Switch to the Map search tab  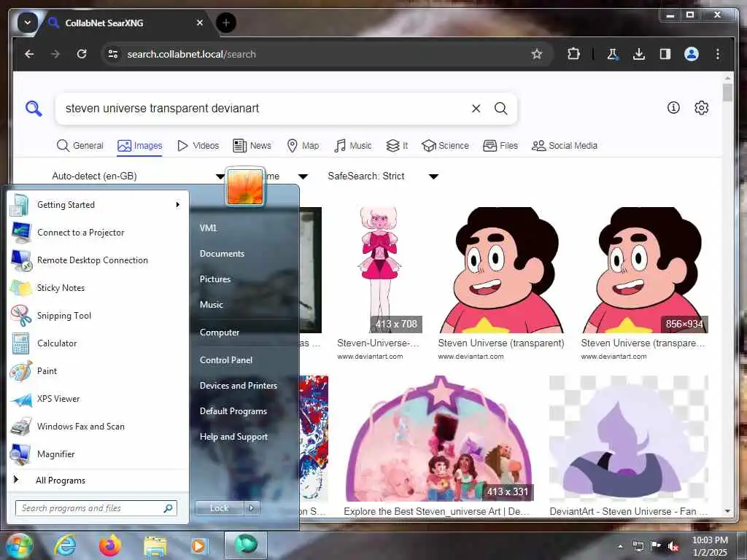pyautogui.click(x=303, y=146)
